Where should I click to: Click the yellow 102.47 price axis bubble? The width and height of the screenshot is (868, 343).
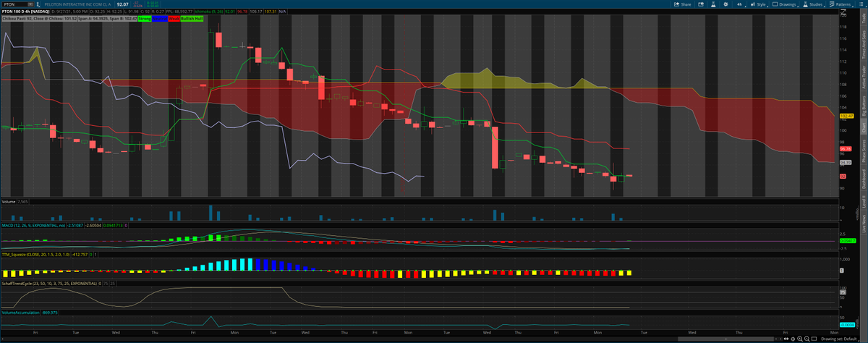[x=847, y=116]
